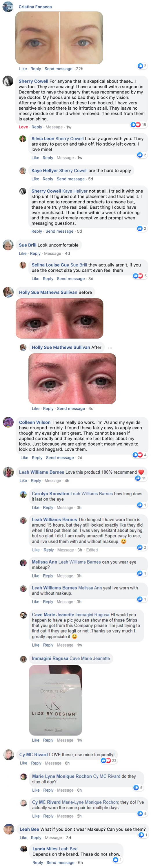Reply to Leah Bee's makeup question
The height and width of the screenshot is (868, 151).
click(36, 838)
